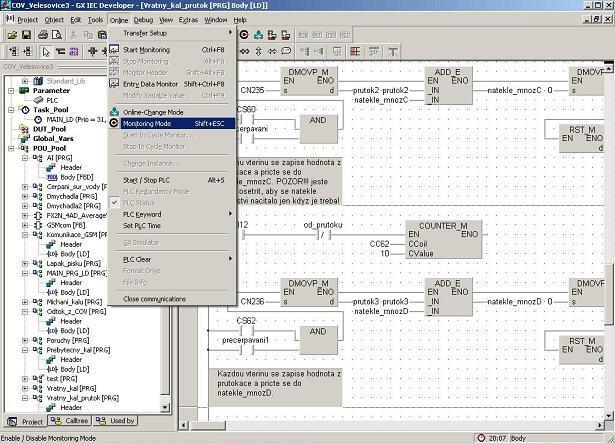Click the project tree scroll down arrow

click(165, 407)
